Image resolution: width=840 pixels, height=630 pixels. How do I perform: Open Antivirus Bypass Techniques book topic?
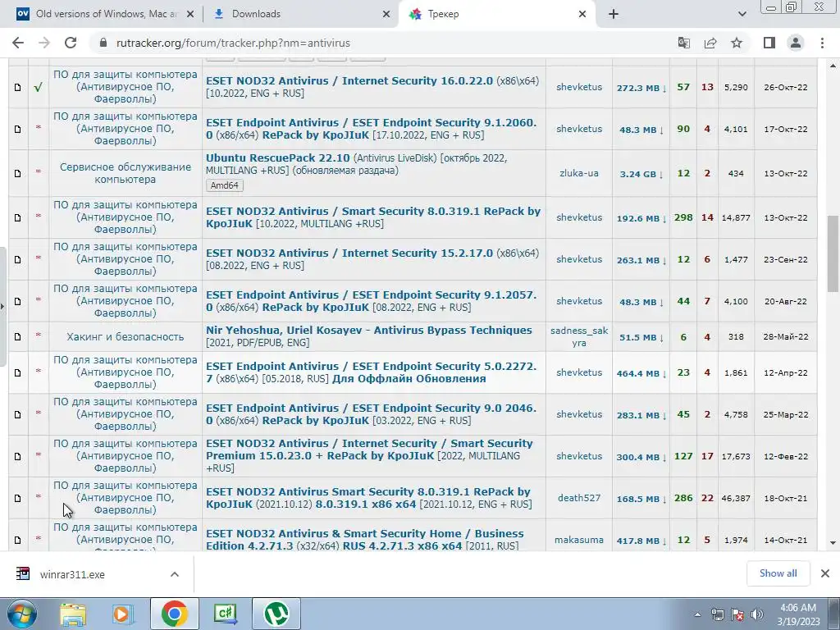[x=368, y=330]
